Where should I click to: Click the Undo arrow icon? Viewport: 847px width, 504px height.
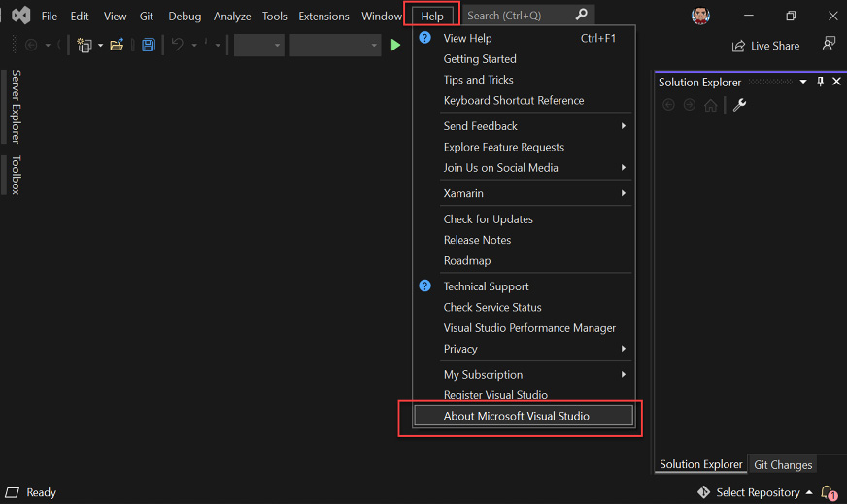pos(177,45)
